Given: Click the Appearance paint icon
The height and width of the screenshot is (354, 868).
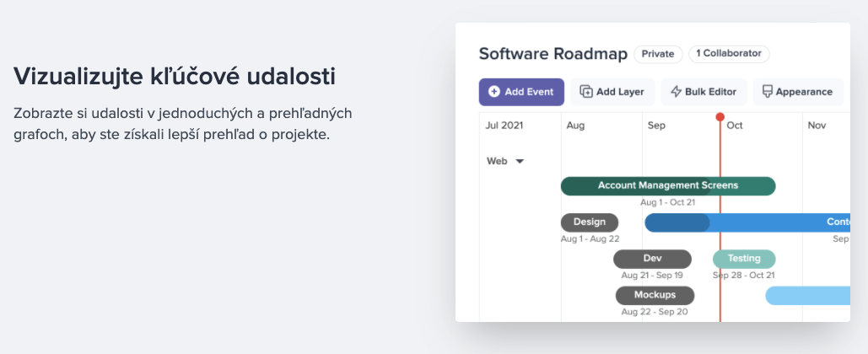Looking at the screenshot, I should click(x=767, y=92).
